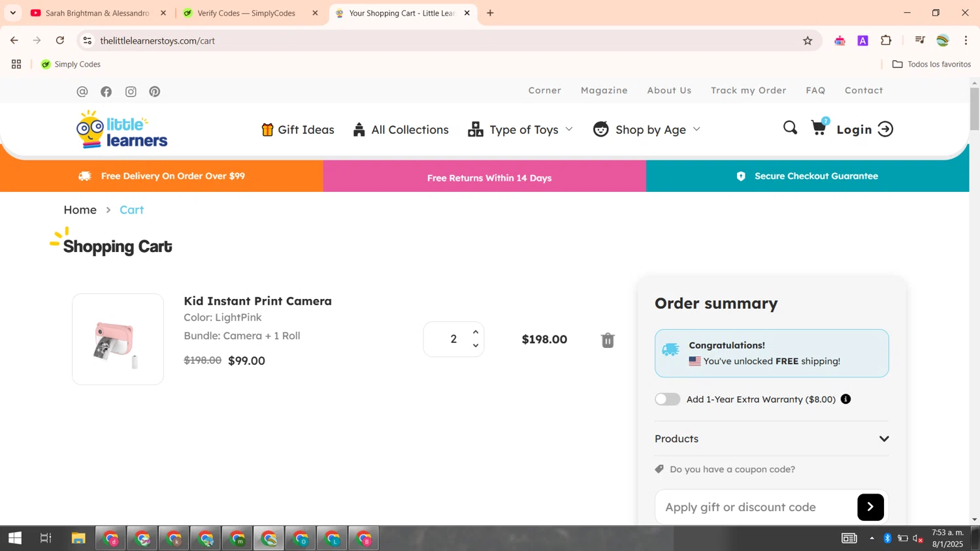The height and width of the screenshot is (551, 980).
Task: Open the Contact link
Action: click(864, 90)
